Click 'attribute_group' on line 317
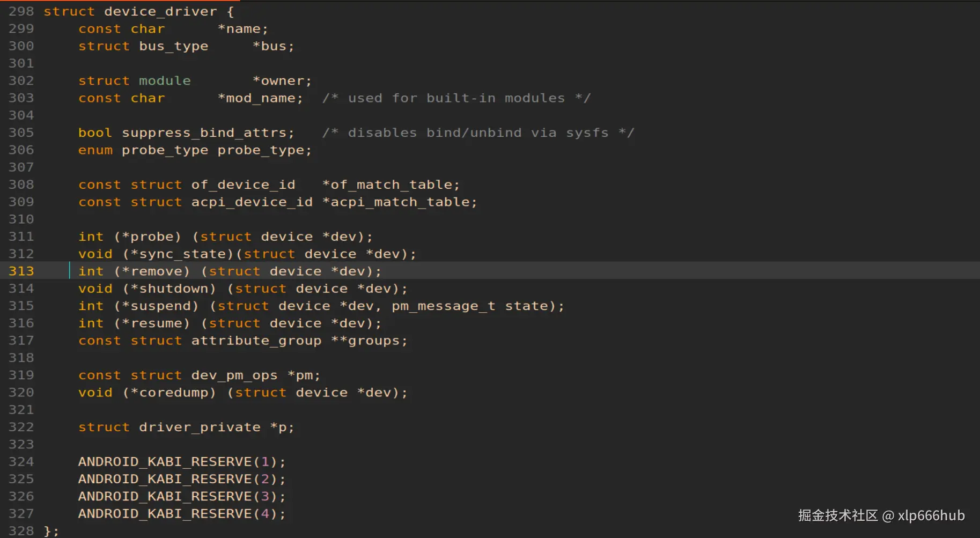The width and height of the screenshot is (980, 538). click(x=256, y=341)
